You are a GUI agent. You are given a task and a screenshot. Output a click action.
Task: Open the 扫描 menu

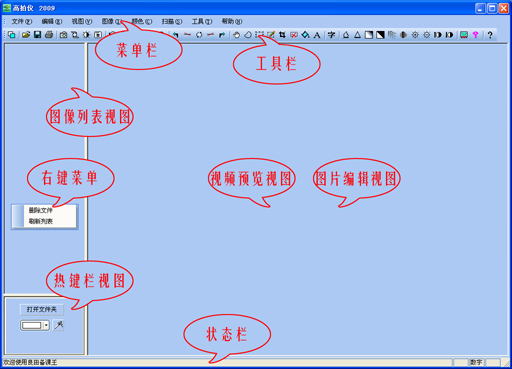pos(172,21)
